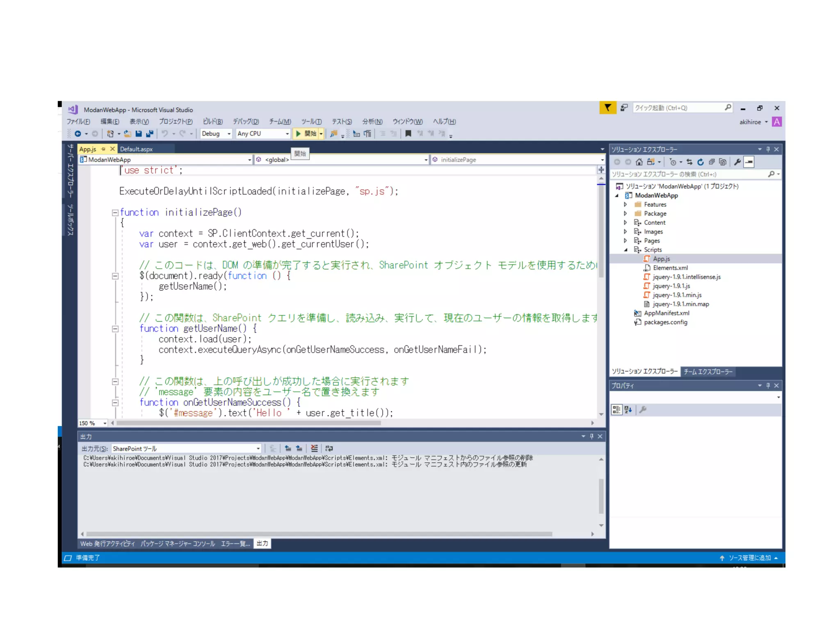Click the green Start debugging play button

[299, 134]
